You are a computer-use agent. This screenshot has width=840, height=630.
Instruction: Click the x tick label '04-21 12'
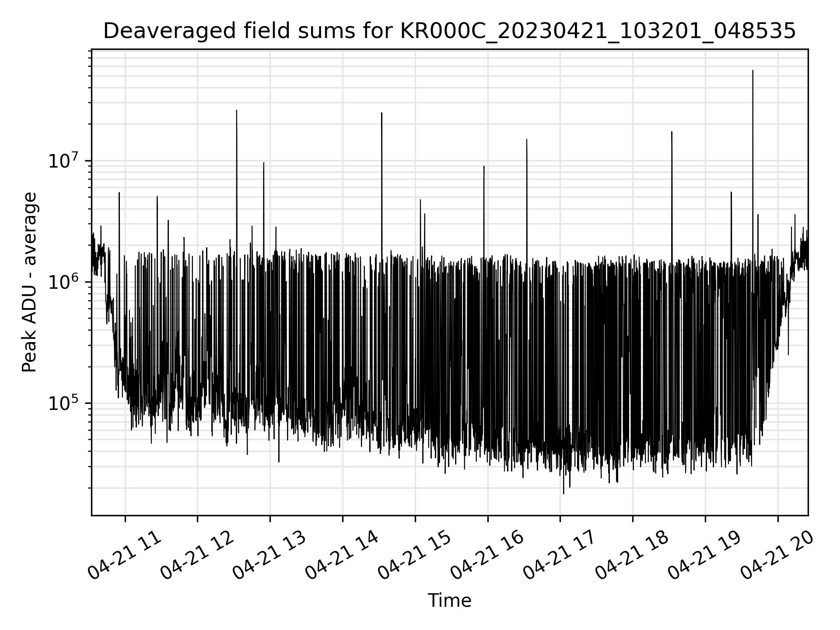(198, 556)
